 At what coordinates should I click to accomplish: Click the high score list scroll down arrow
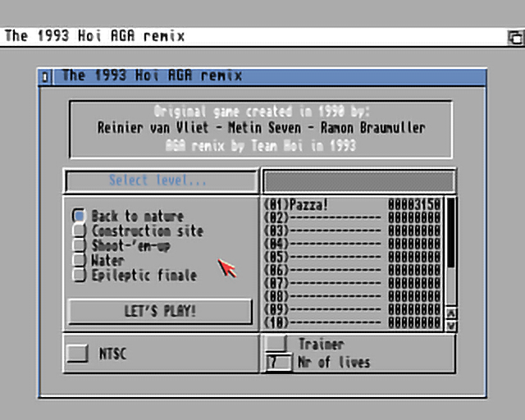coord(451,325)
